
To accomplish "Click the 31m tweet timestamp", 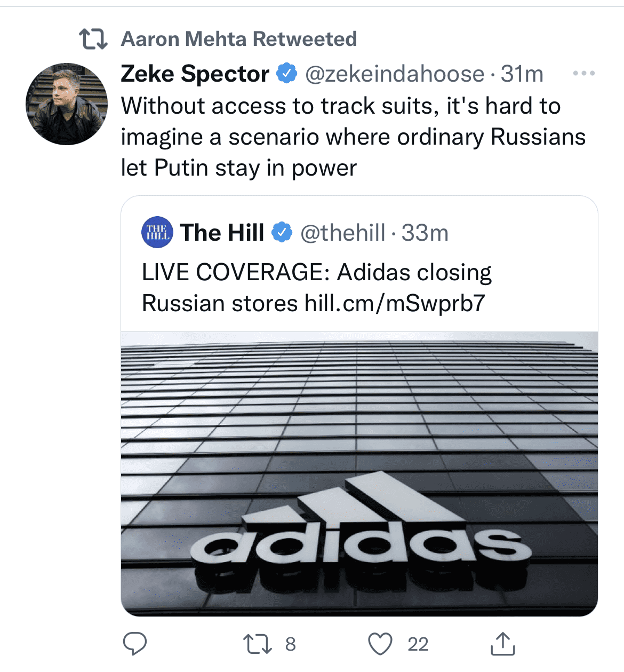I will click(522, 74).
